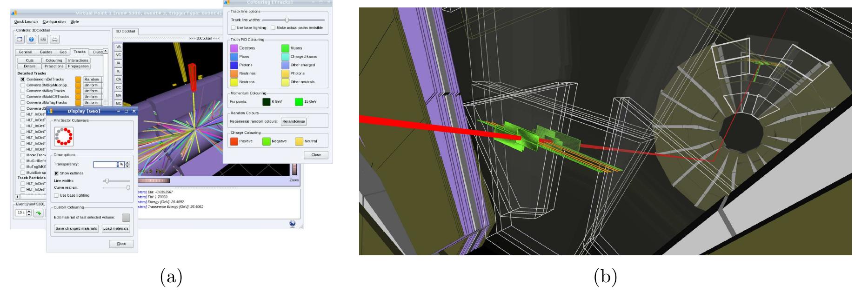The image size is (868, 299).
Task: Click Save changed materials button
Action: 76,229
